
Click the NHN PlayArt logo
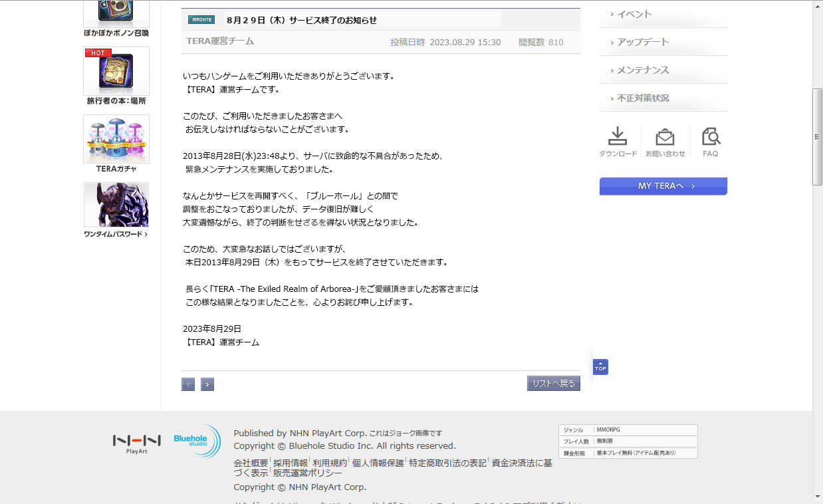pyautogui.click(x=137, y=444)
